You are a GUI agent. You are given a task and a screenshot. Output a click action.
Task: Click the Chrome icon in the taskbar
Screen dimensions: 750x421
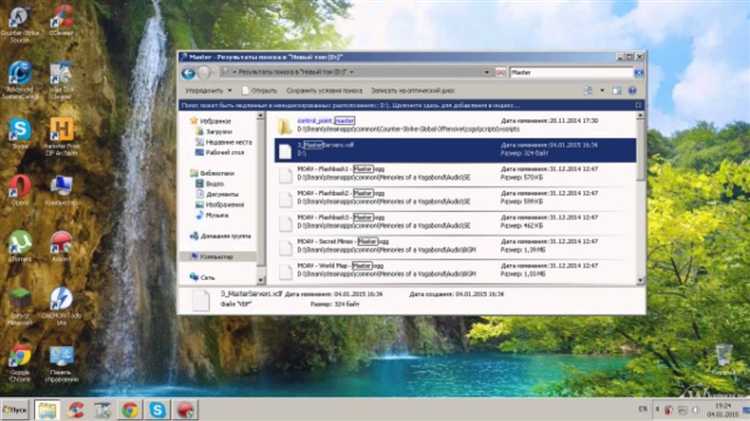(x=129, y=410)
